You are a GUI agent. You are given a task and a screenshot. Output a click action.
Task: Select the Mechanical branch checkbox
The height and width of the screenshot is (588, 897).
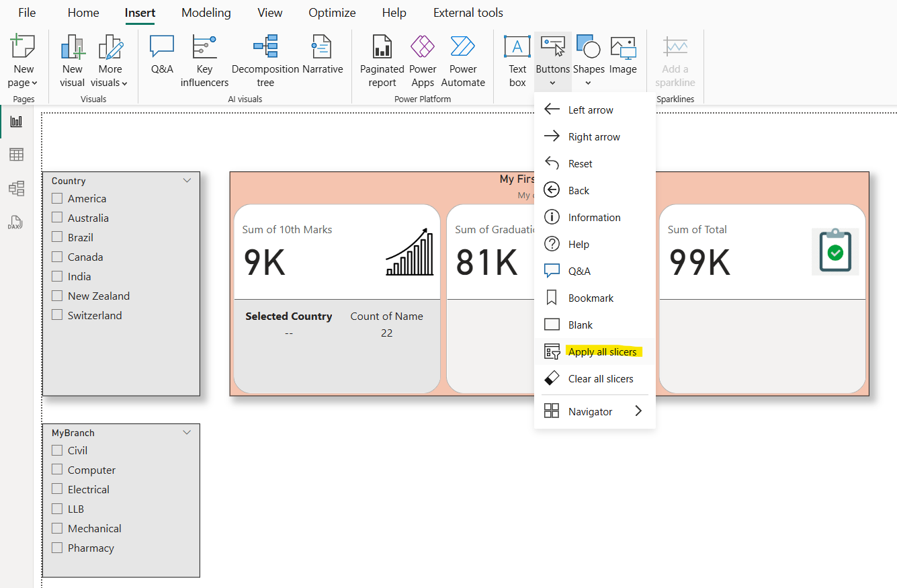[x=57, y=528]
